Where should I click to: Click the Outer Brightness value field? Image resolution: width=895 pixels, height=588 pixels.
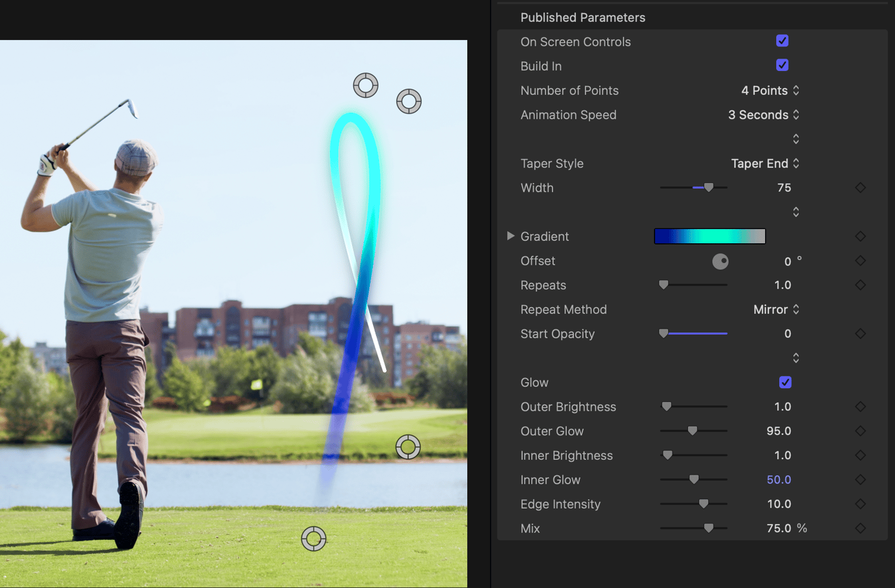(x=783, y=407)
